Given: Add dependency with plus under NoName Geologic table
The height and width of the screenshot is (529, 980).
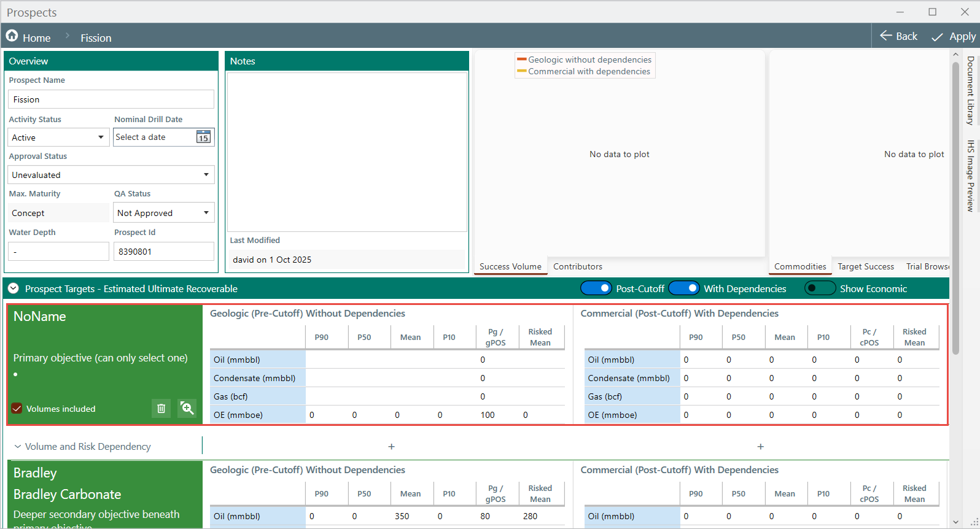Looking at the screenshot, I should coord(391,447).
